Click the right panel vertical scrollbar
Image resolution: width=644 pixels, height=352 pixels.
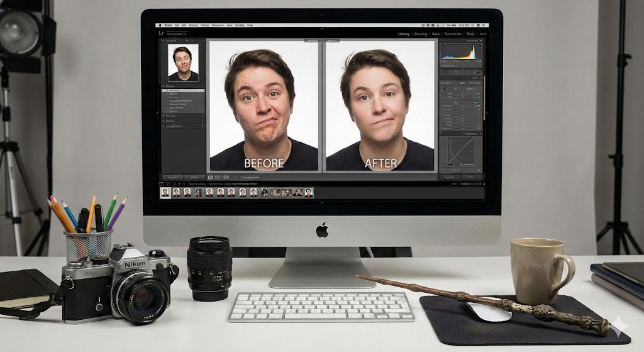click(484, 98)
